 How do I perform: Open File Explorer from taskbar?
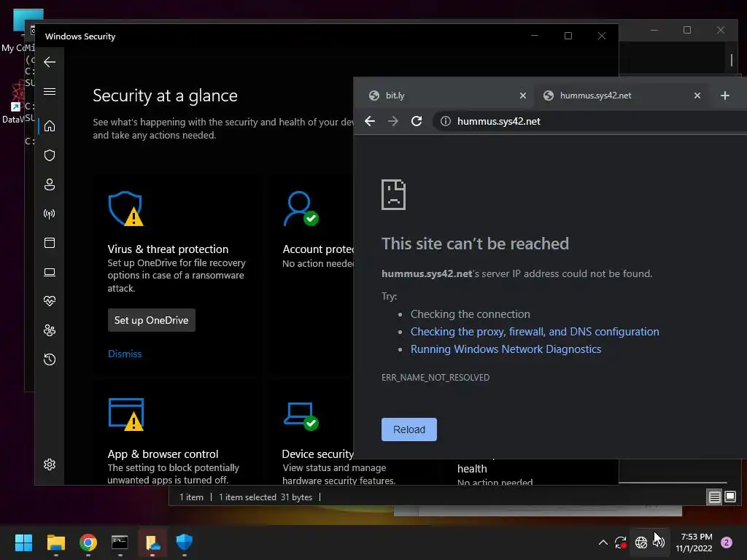click(56, 542)
